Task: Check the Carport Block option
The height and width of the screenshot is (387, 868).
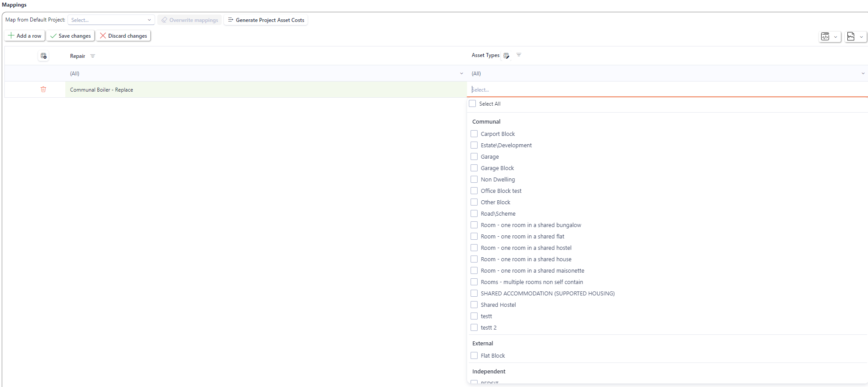Action: point(474,134)
